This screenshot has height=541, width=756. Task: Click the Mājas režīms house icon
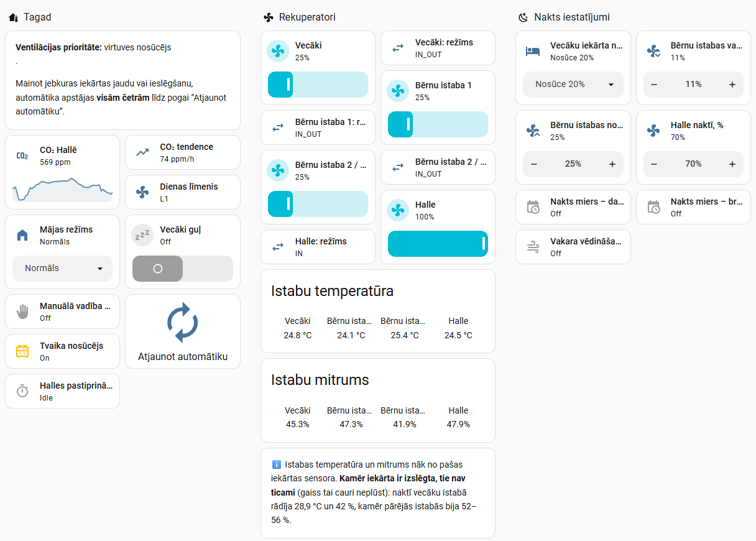pyautogui.click(x=22, y=235)
